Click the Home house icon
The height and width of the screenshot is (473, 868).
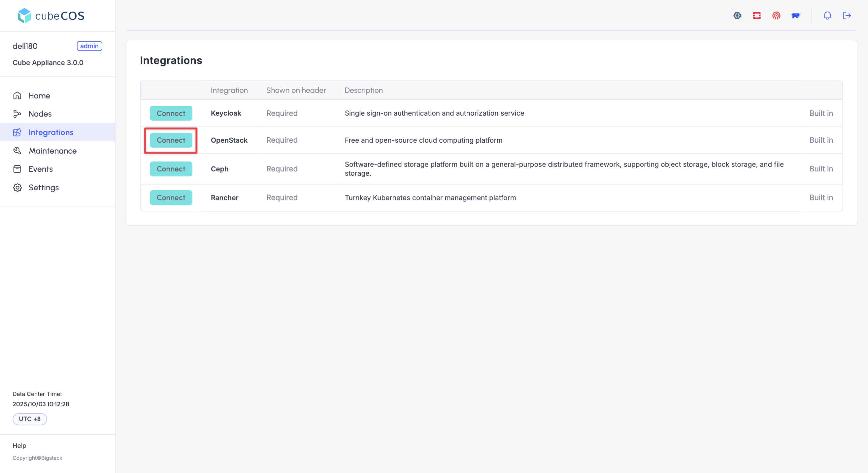tap(17, 96)
